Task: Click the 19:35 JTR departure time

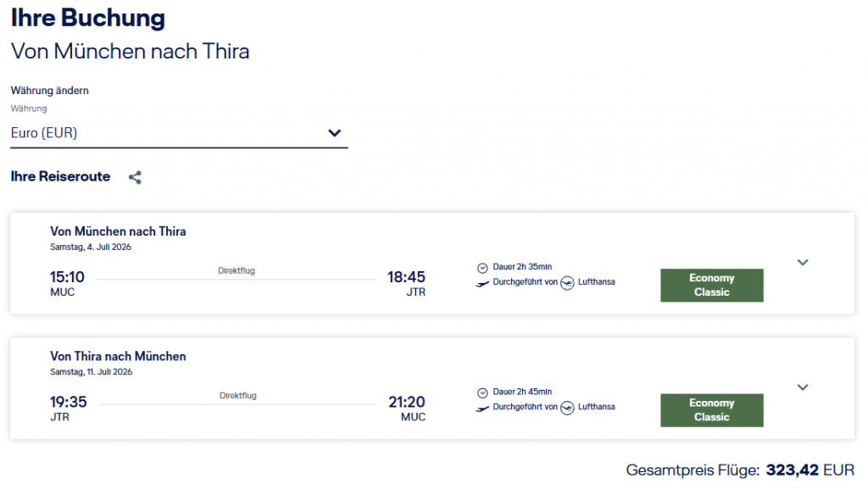Action: tap(68, 402)
